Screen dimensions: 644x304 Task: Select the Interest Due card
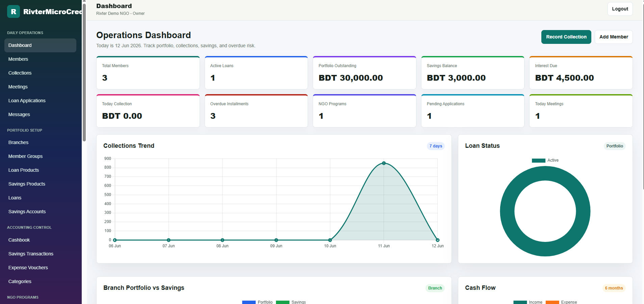tap(581, 73)
